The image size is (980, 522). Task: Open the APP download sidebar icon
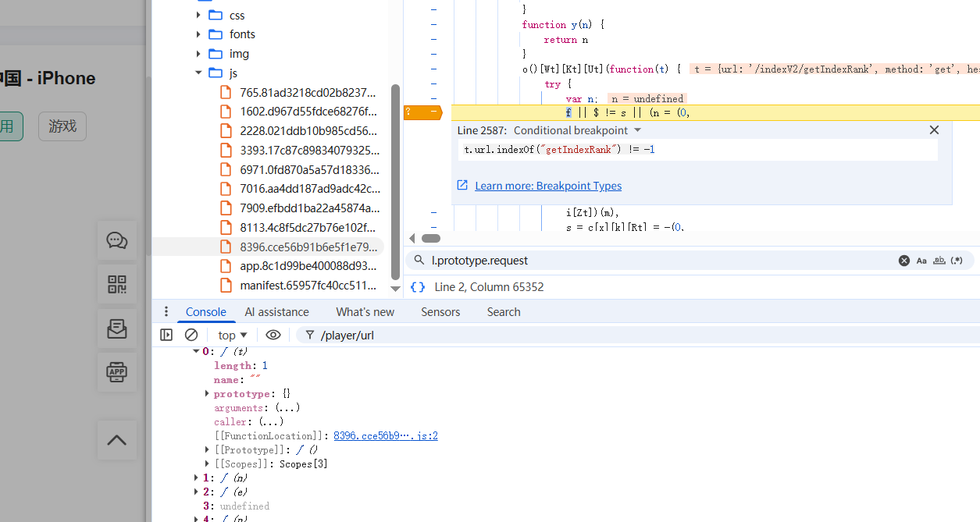coord(117,372)
